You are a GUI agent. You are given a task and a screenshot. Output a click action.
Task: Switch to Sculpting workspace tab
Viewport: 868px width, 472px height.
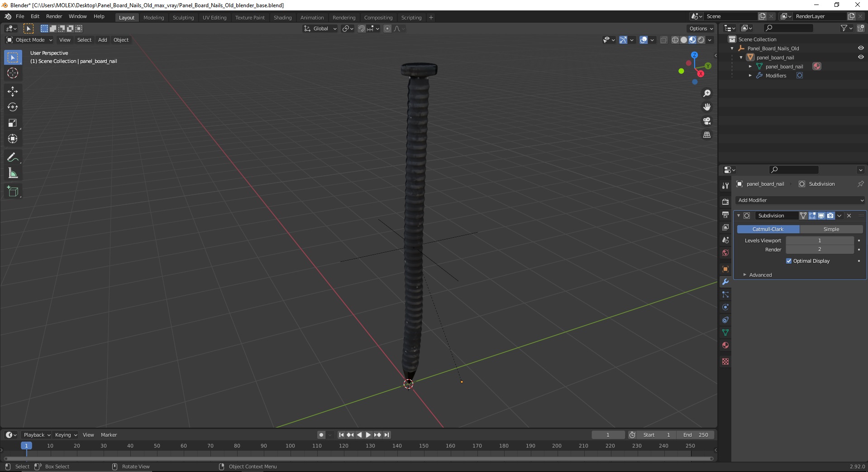183,18
